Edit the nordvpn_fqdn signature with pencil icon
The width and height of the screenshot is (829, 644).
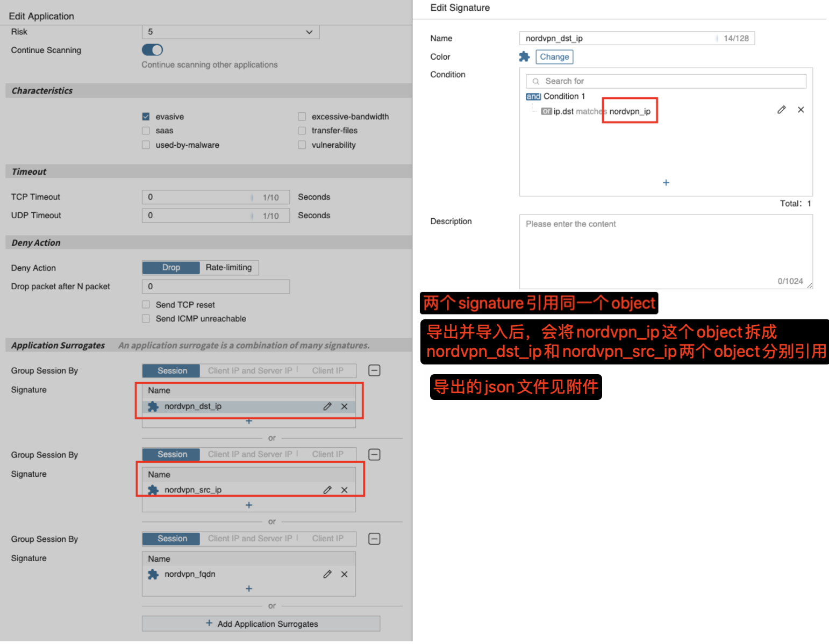click(327, 574)
